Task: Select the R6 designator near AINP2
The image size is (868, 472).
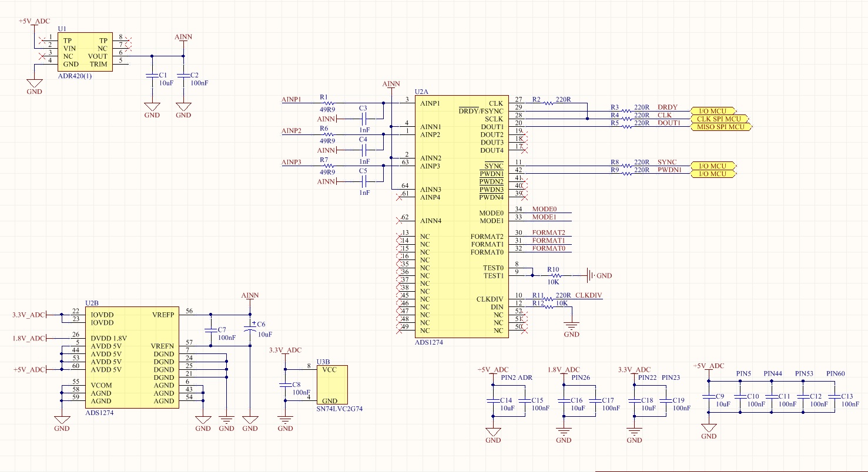Action: [x=324, y=128]
